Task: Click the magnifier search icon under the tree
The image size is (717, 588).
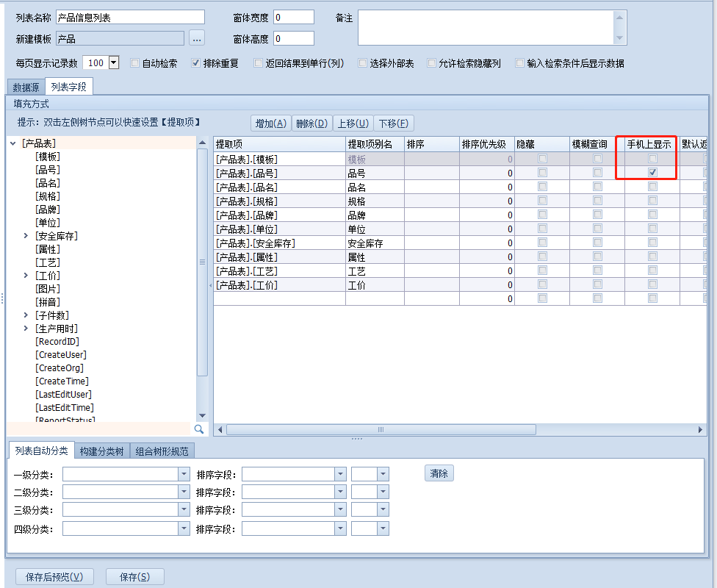Action: pos(198,429)
